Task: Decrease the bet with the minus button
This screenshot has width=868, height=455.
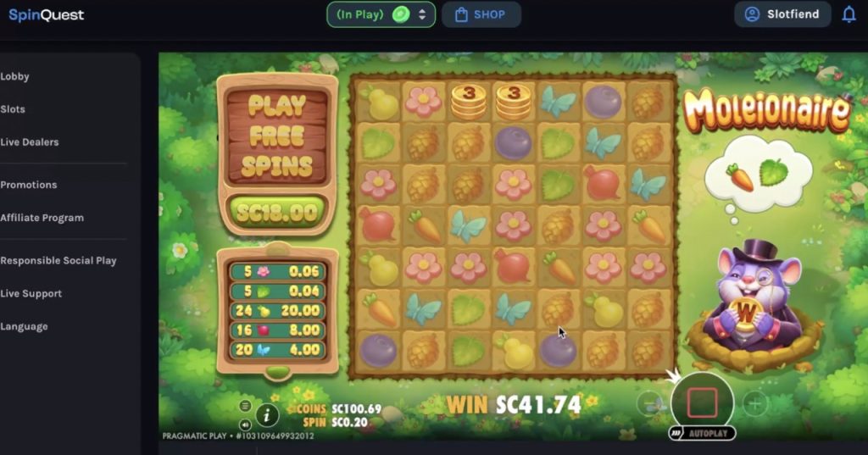Action: pyautogui.click(x=650, y=403)
